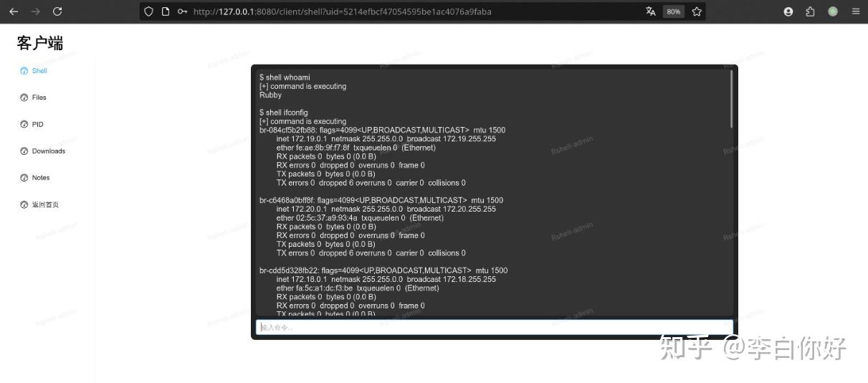This screenshot has height=383, width=868.
Task: Click the PID sidebar icon
Action: click(x=24, y=124)
